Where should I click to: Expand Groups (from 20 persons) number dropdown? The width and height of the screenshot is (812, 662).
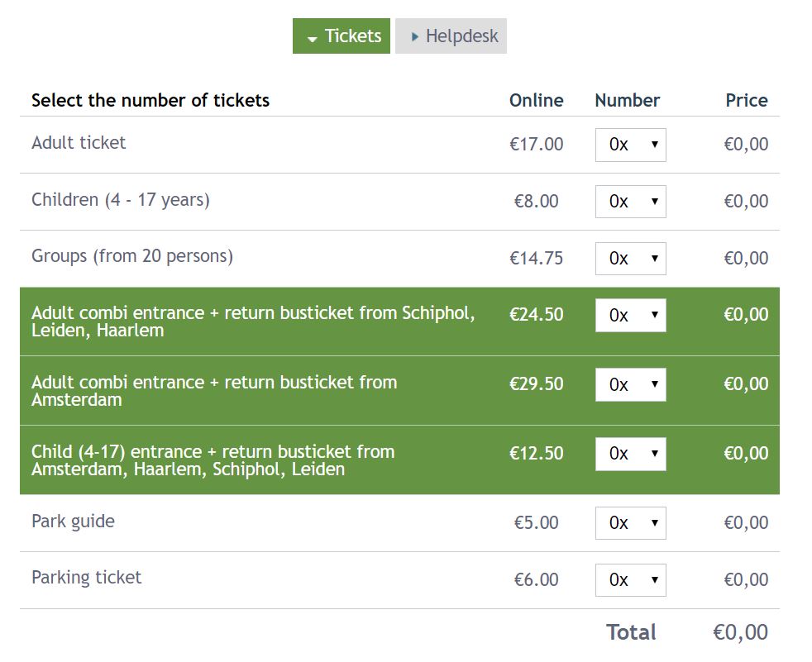click(x=630, y=259)
